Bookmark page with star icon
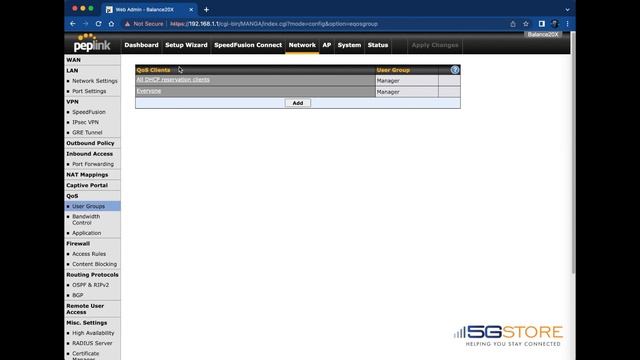This screenshot has width=640, height=360. (526, 24)
